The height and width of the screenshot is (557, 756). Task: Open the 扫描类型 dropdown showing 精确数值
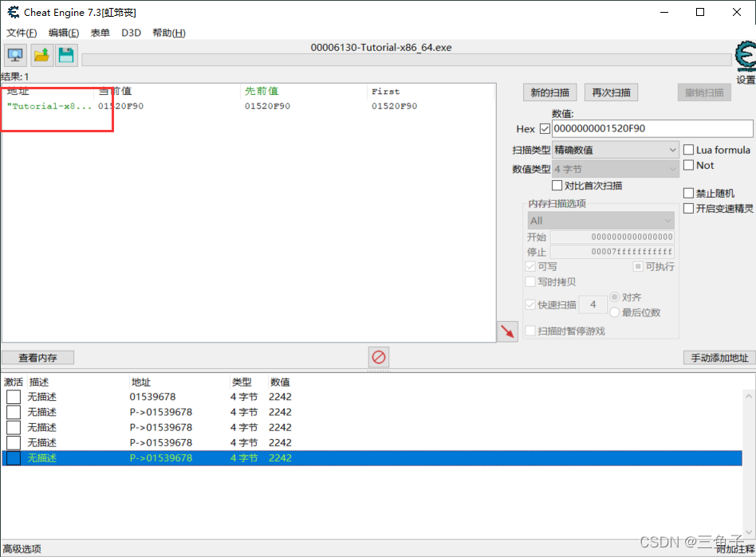(x=615, y=150)
